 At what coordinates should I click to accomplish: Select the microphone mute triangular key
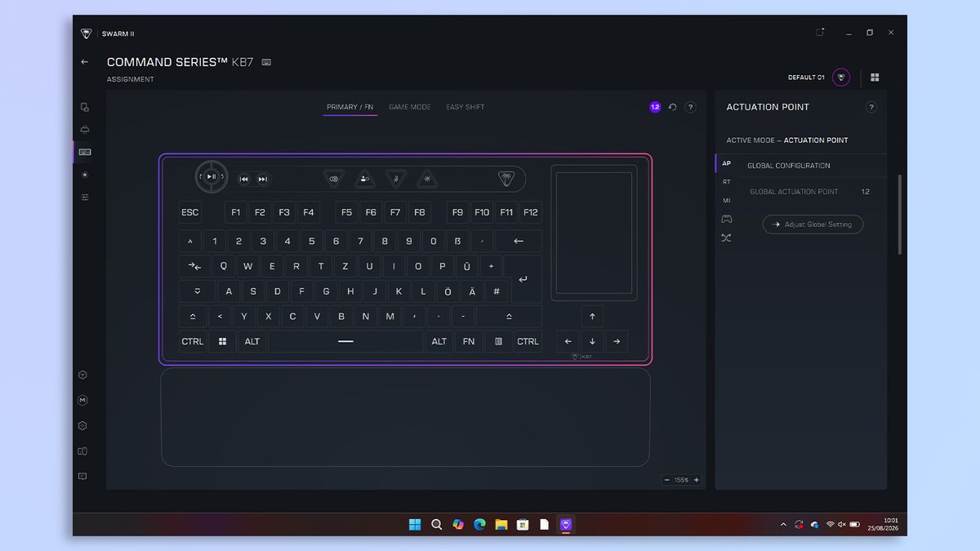tap(395, 178)
